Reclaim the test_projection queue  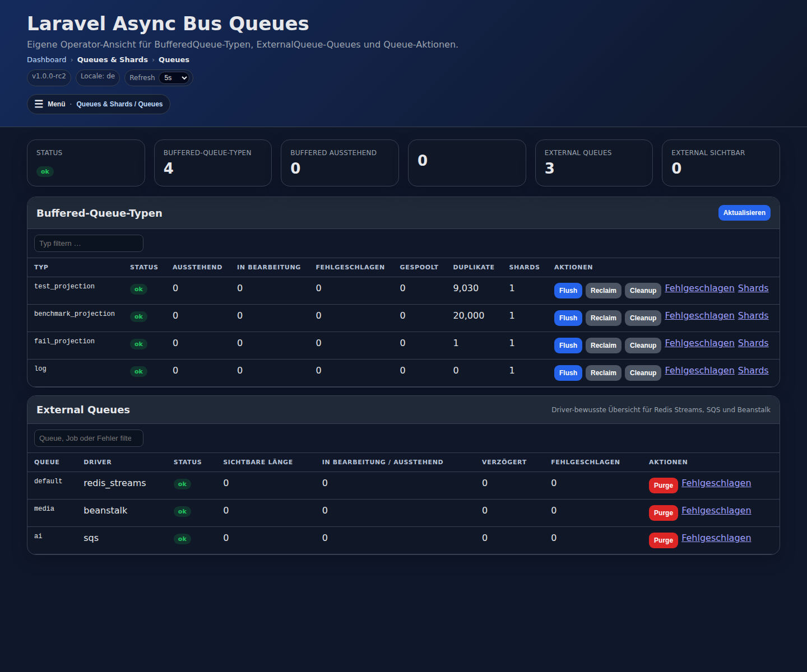click(604, 291)
